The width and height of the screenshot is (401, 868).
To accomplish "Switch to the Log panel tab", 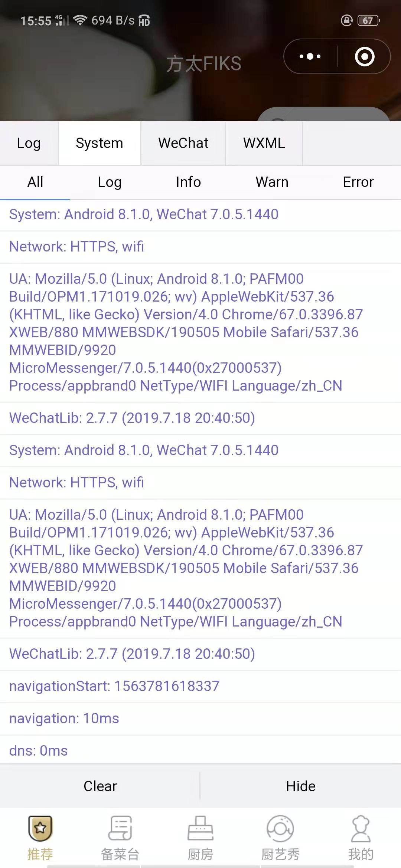I will click(29, 143).
